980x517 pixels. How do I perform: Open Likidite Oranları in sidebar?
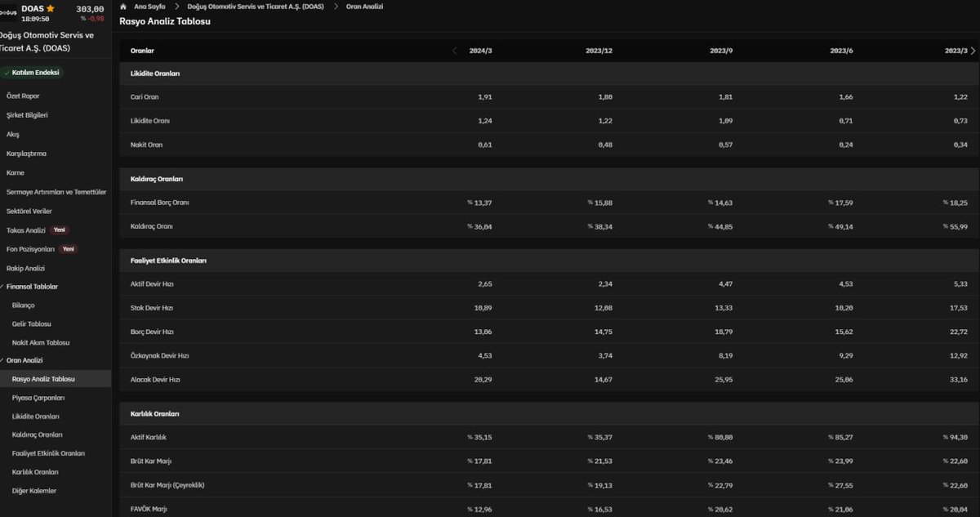coord(36,417)
